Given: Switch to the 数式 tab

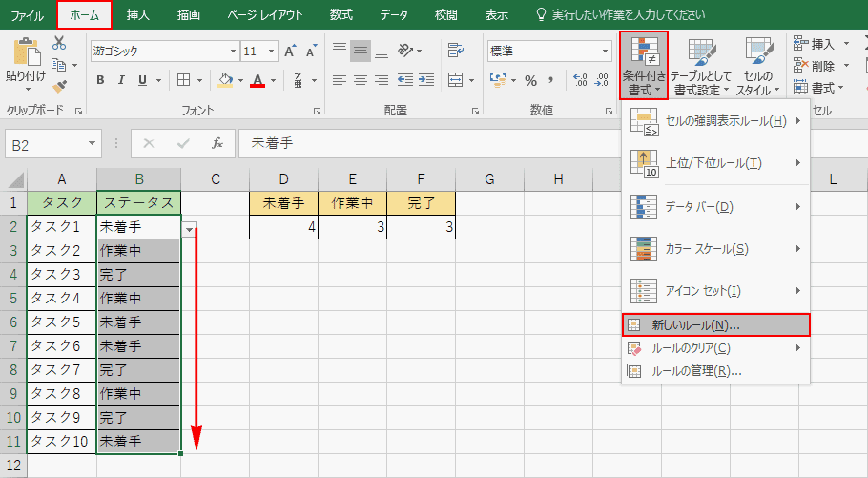Looking at the screenshot, I should pyautogui.click(x=341, y=15).
